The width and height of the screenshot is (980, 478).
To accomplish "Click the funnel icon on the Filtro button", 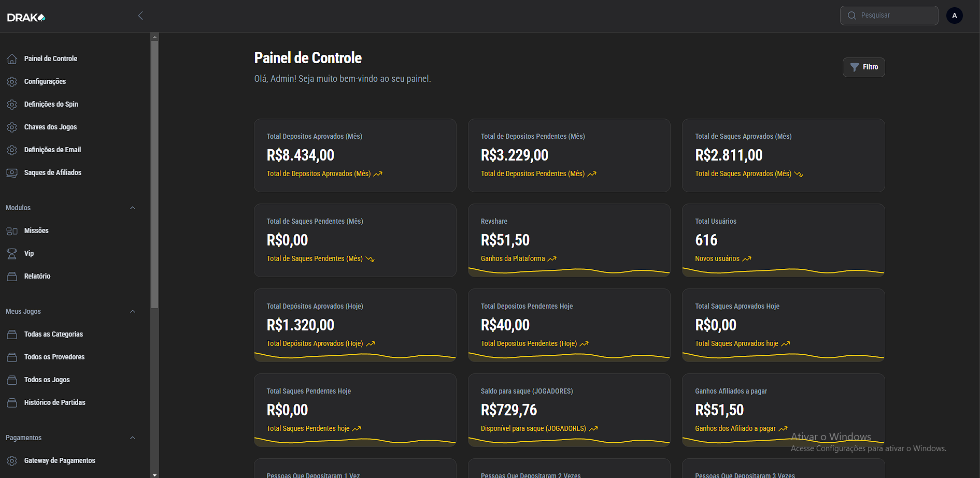I will tap(855, 67).
